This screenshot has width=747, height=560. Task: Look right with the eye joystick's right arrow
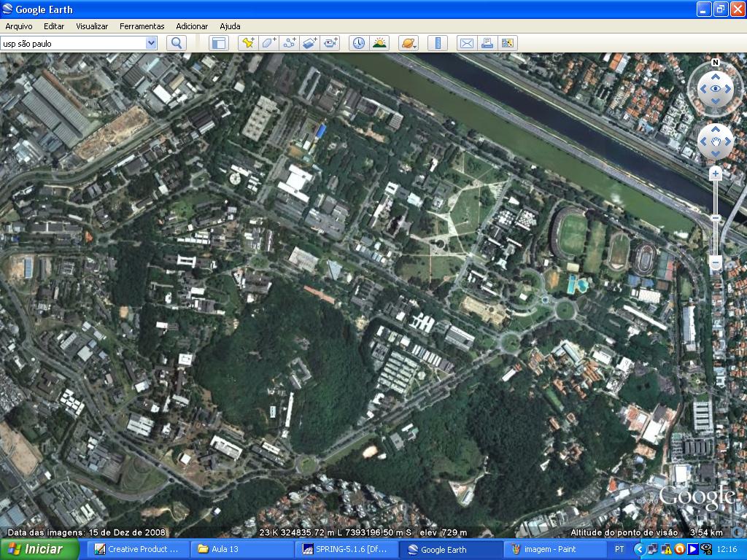tap(728, 89)
